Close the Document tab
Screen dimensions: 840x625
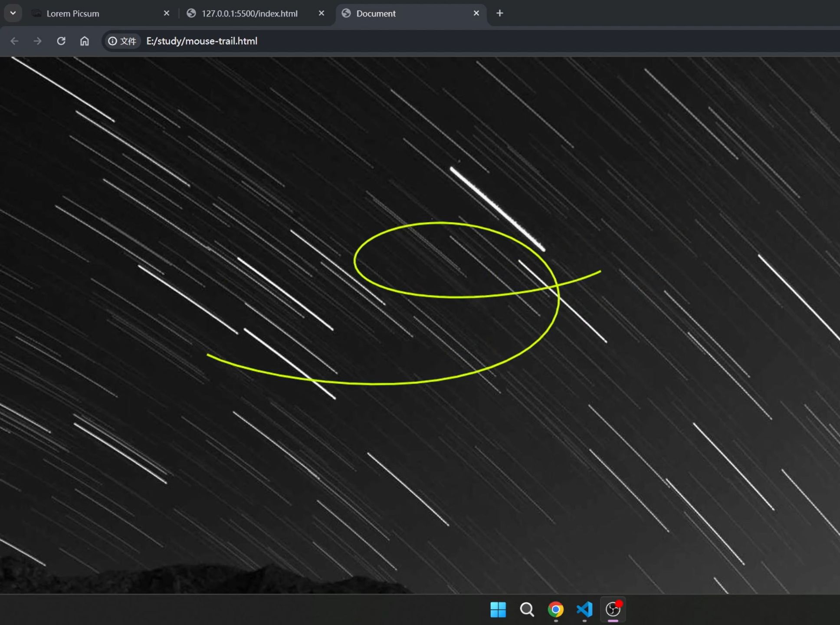pos(476,13)
